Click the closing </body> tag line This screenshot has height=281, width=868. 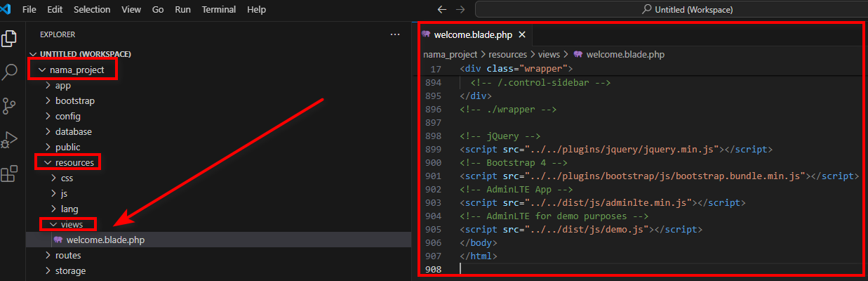point(479,243)
